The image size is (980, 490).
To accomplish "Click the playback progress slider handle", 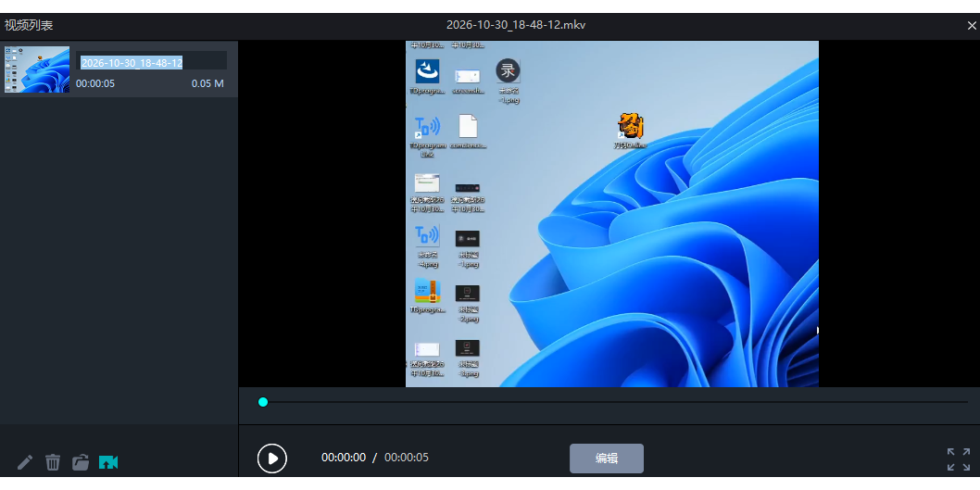I will [263, 402].
